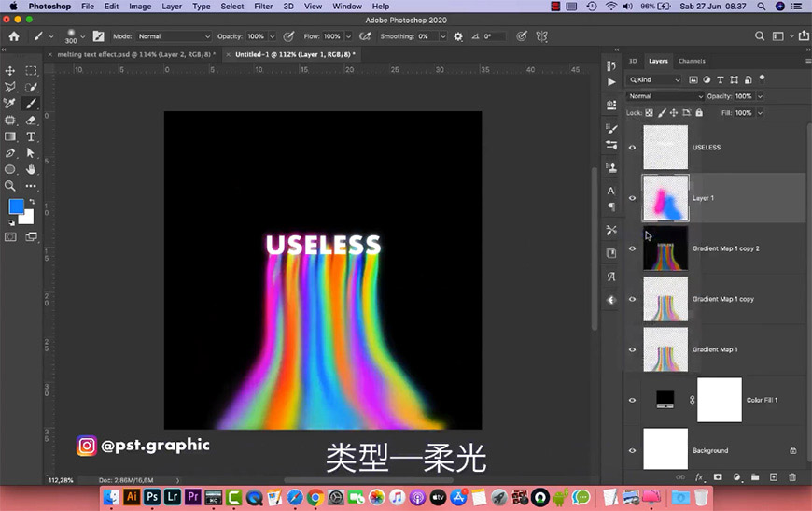Open the Edit Toolbar ellipsis menu

31,186
